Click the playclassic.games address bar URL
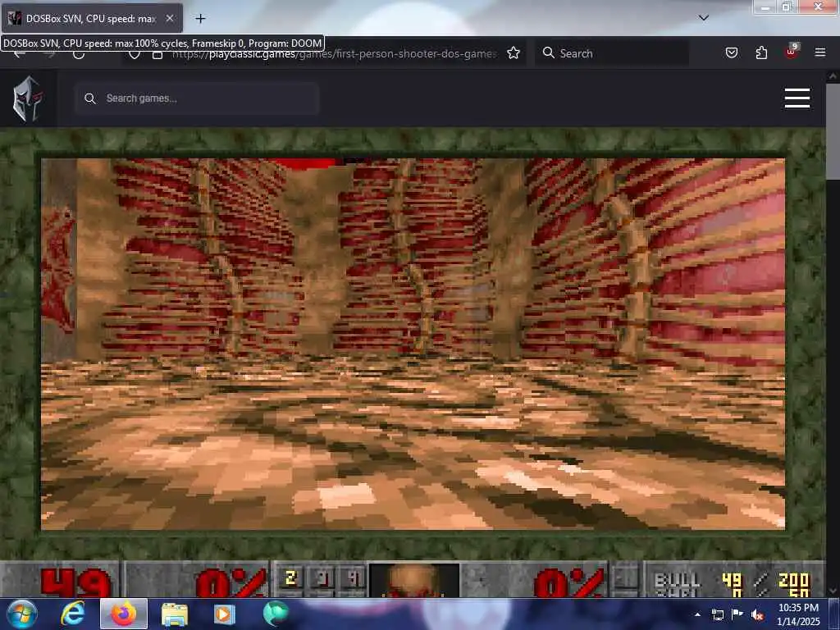840x630 pixels. tap(334, 53)
